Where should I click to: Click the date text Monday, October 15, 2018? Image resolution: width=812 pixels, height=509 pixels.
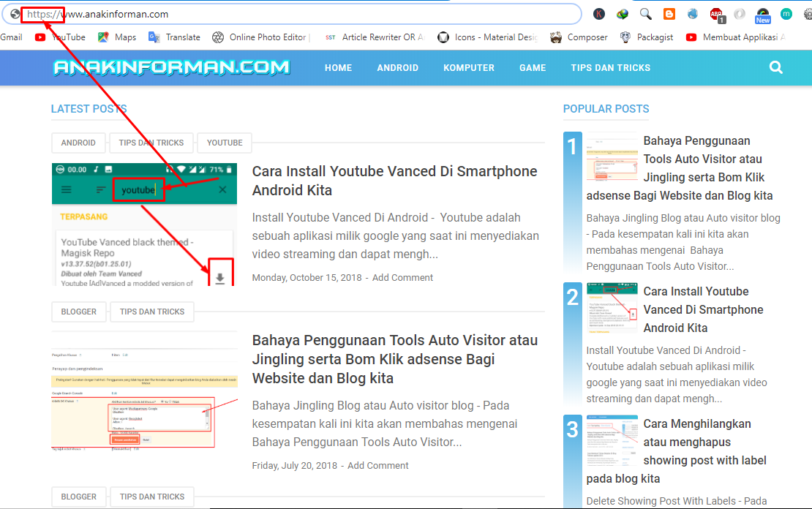[x=307, y=278]
